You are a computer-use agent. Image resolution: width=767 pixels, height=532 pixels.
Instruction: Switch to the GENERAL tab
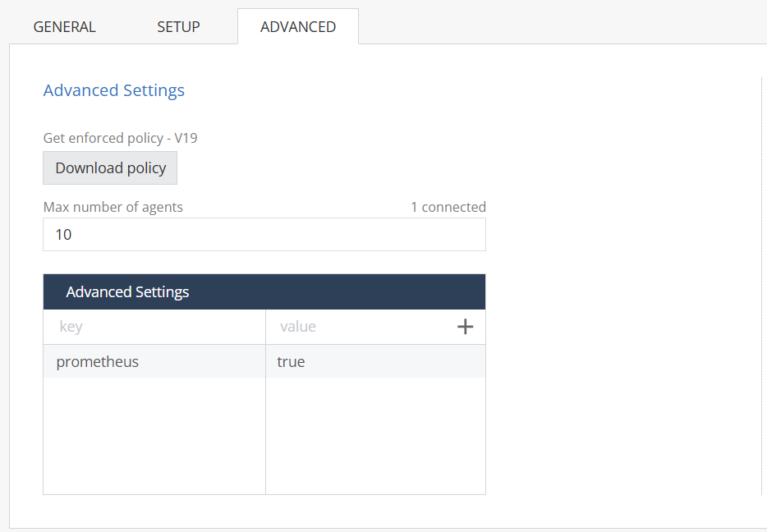(64, 26)
